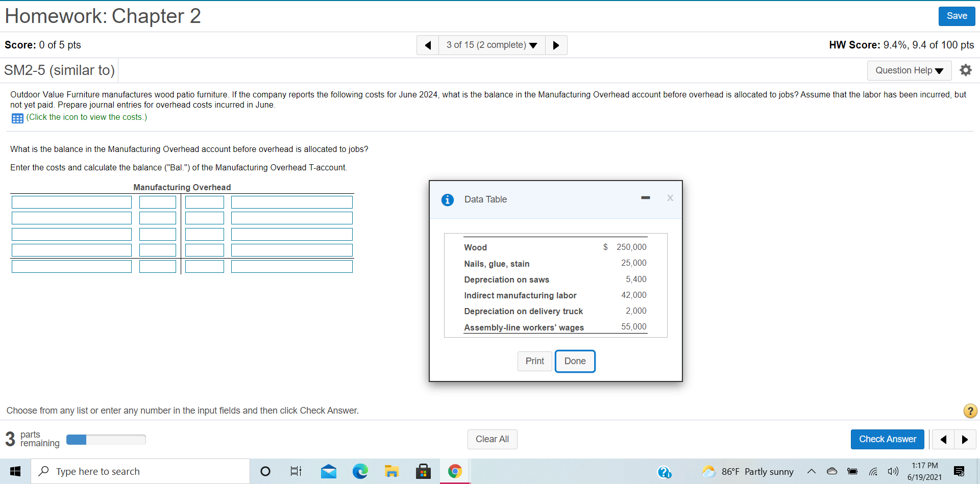Image resolution: width=980 pixels, height=484 pixels.
Task: Open Cortana circle icon on taskbar
Action: point(265,472)
